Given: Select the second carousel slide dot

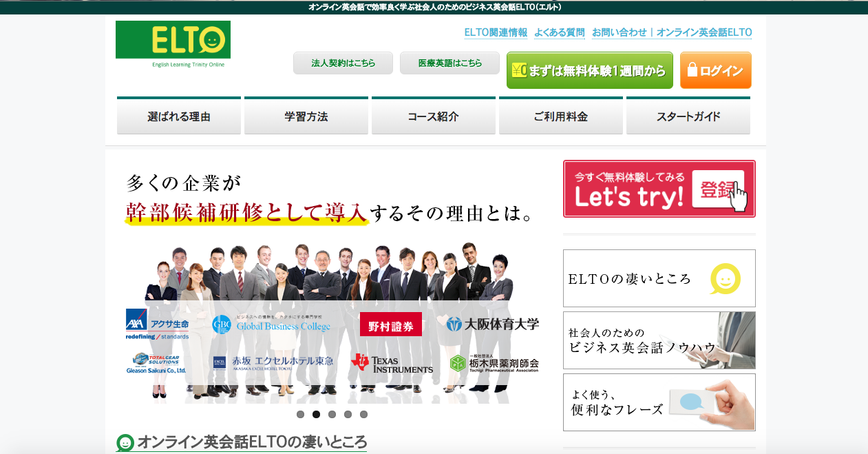Looking at the screenshot, I should 317,415.
